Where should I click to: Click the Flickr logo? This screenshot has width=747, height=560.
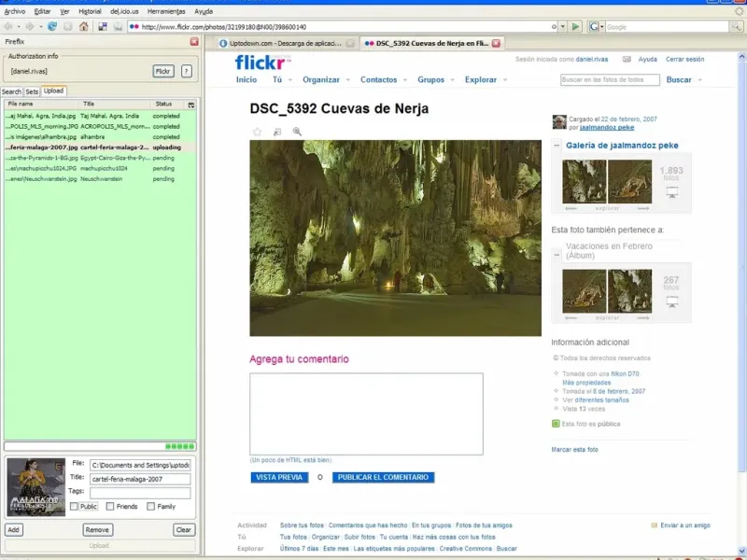[x=262, y=63]
